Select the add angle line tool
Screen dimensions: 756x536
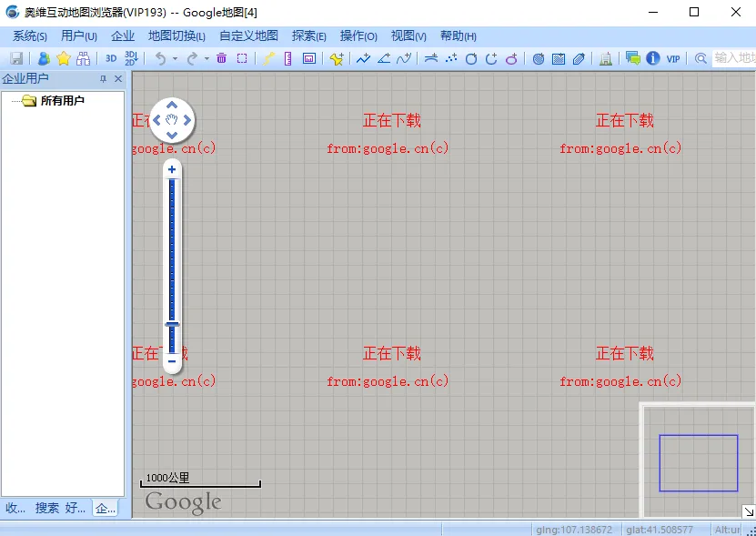click(384, 58)
